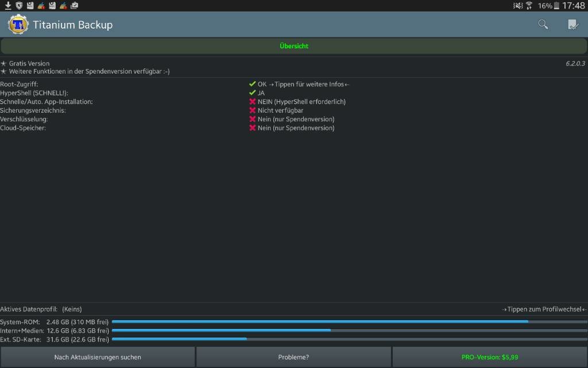Click the Cloud-Speicher: label
This screenshot has height=368, width=588.
23,128
